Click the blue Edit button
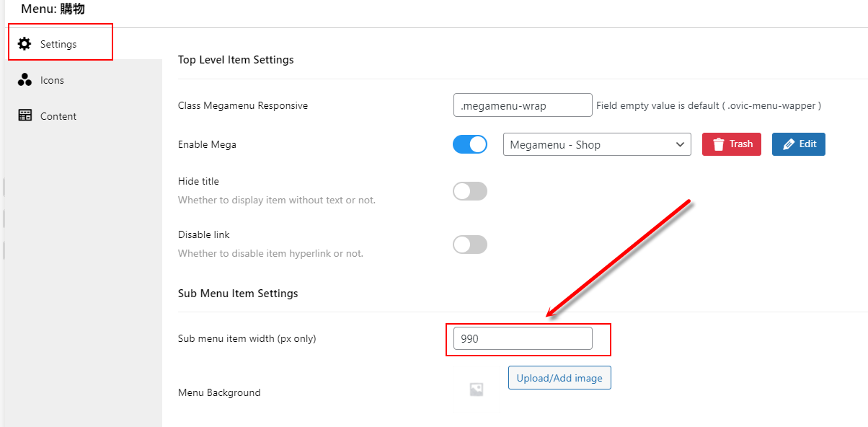This screenshot has height=427, width=868. tap(799, 144)
